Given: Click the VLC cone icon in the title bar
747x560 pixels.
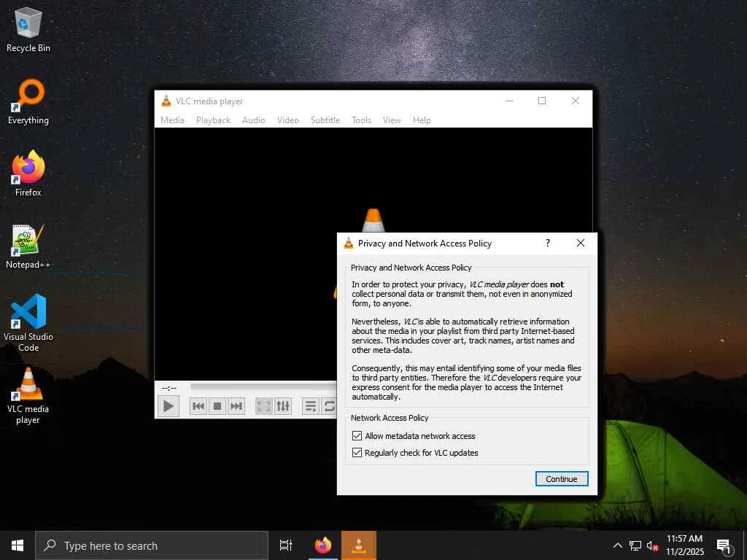Looking at the screenshot, I should click(x=166, y=101).
